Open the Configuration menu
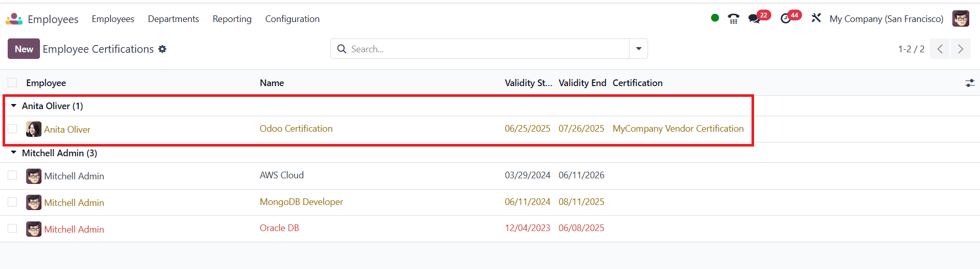Image resolution: width=980 pixels, height=269 pixels. (292, 19)
